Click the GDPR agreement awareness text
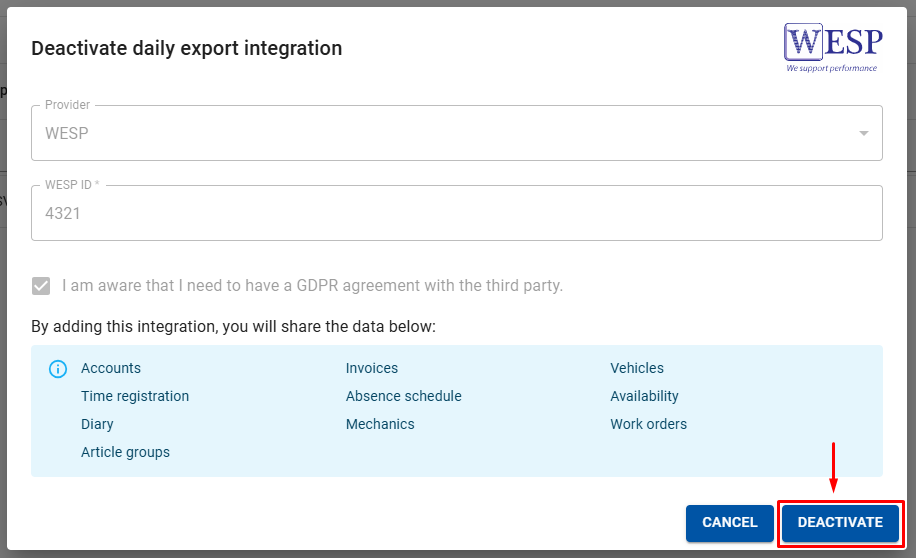The height and width of the screenshot is (558, 916). point(313,286)
